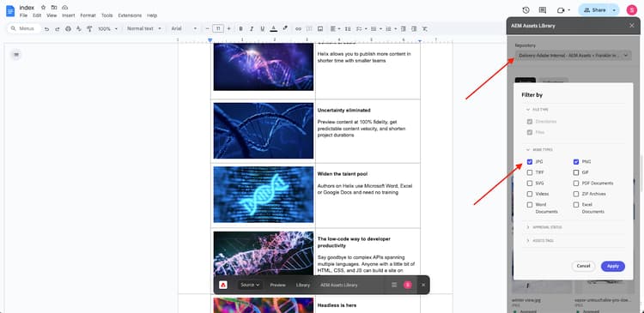Open the text color picker
644x313 pixels.
click(274, 28)
